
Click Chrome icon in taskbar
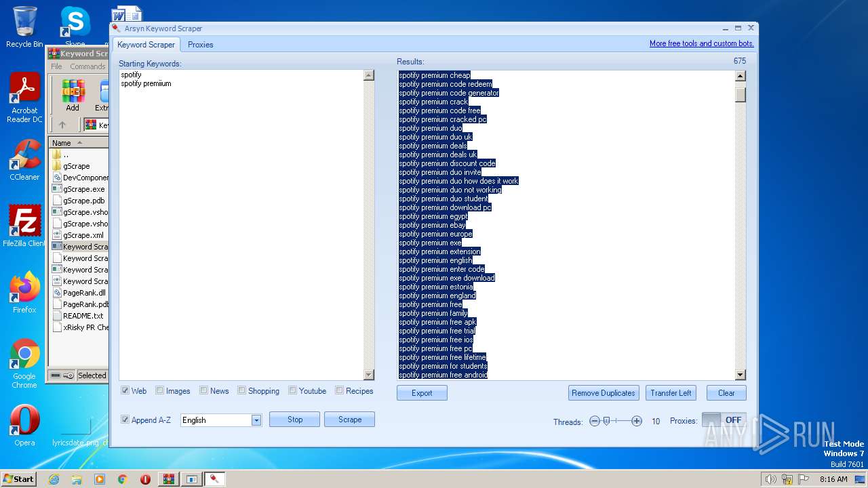(122, 479)
